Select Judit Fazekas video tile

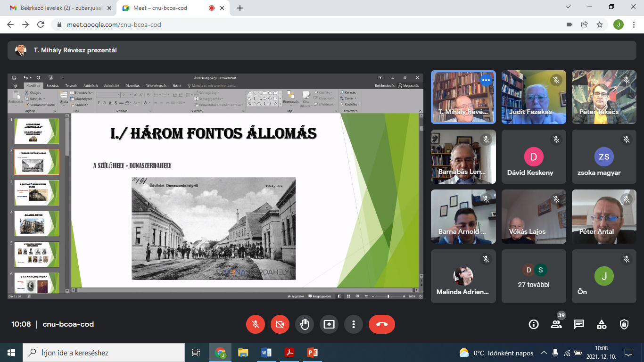[x=534, y=97]
